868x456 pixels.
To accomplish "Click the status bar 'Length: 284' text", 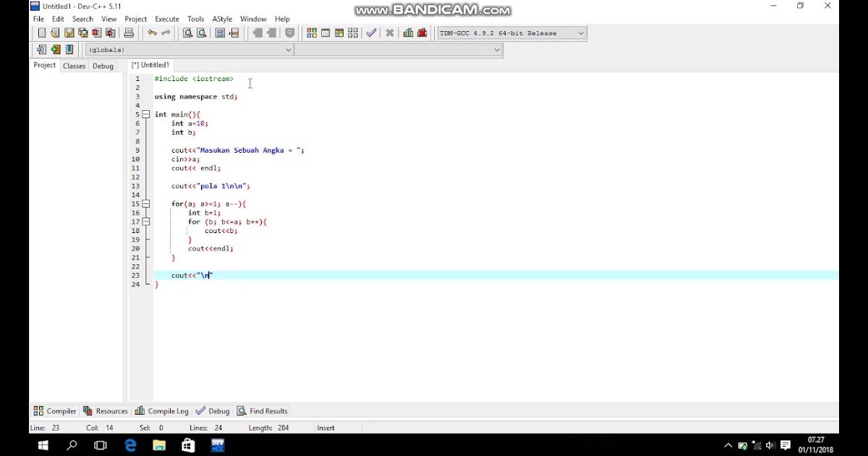I will (268, 428).
